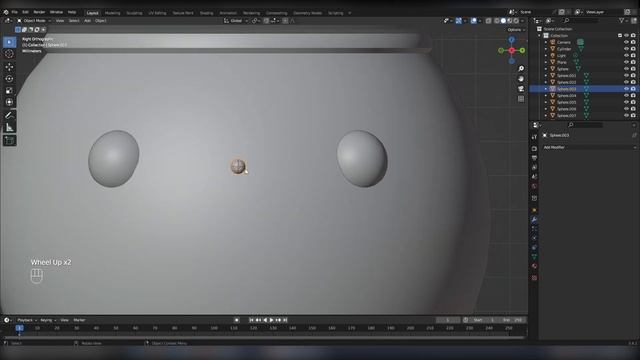Select the Transform tool
Viewport: 640px width, 360px height.
pos(9,102)
